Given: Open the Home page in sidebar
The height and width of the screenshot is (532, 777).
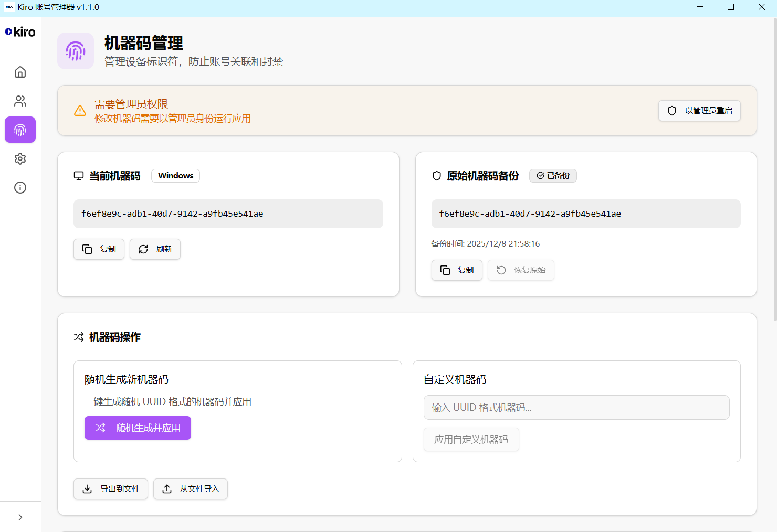Looking at the screenshot, I should (20, 72).
